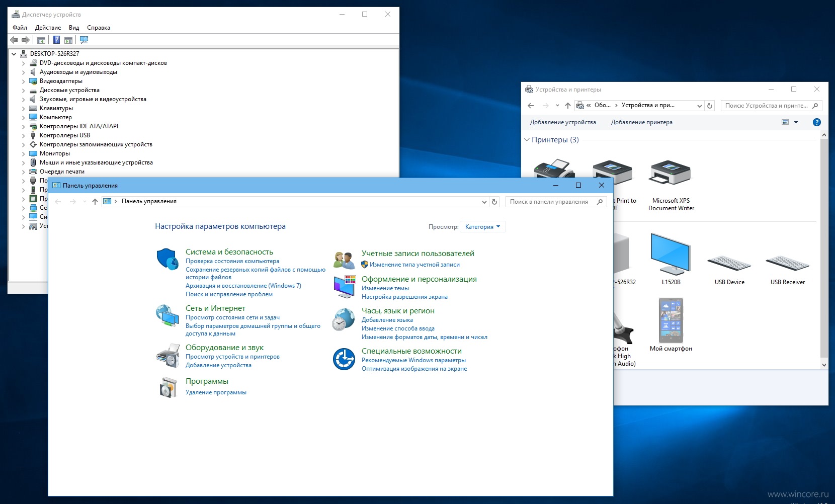Expand Видеоадаптеры node
Viewport: 835px width, 504px height.
(x=23, y=81)
